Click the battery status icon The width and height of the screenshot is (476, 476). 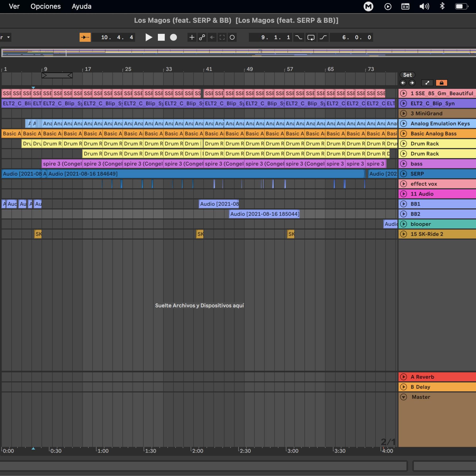point(461,6)
